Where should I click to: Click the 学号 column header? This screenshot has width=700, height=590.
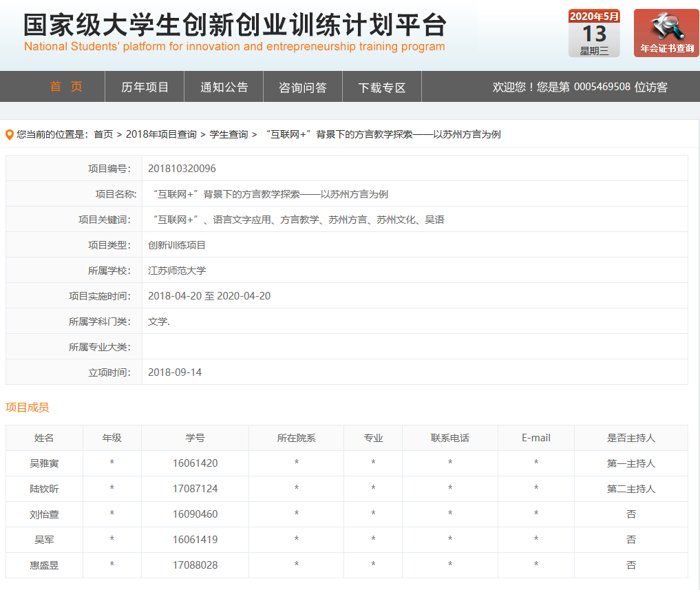pos(195,438)
